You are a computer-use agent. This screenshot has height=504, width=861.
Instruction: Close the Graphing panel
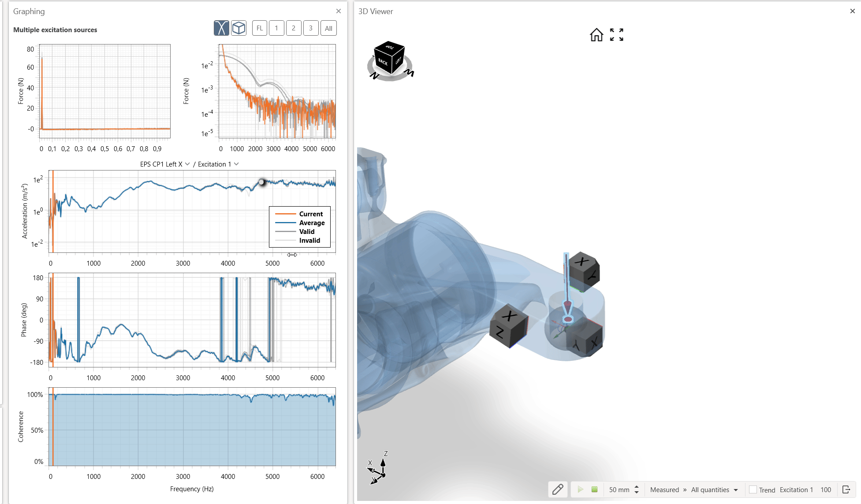pos(339,11)
